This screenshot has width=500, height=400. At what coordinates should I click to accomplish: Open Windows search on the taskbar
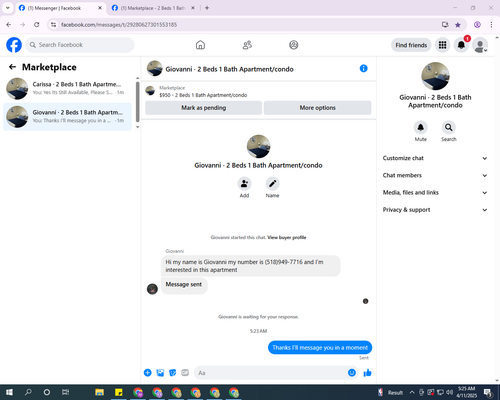point(28,392)
